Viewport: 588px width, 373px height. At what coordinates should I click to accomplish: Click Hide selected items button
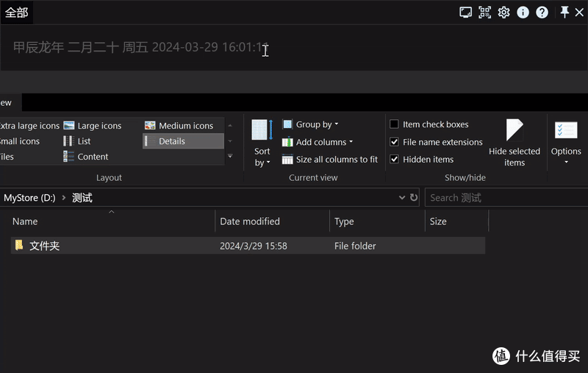pyautogui.click(x=514, y=143)
